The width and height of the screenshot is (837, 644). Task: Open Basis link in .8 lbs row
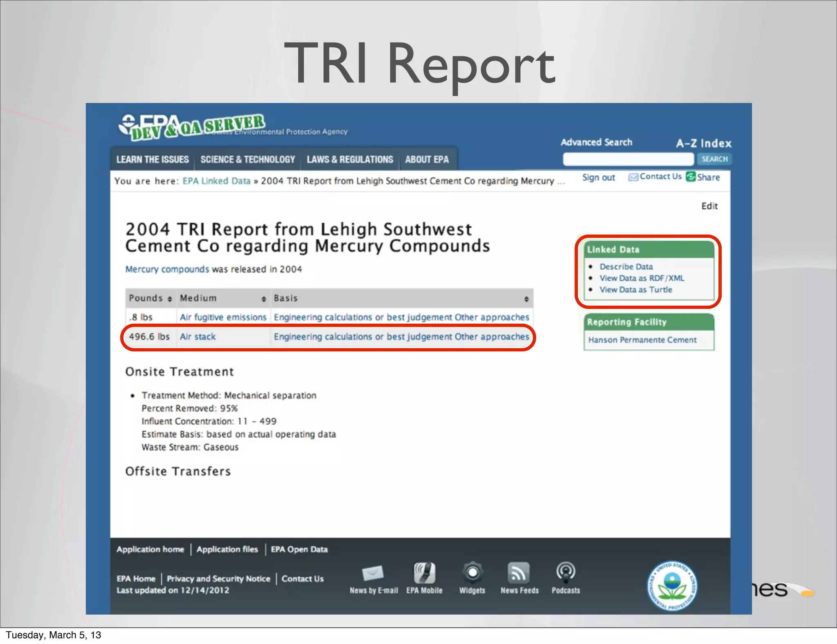(x=401, y=317)
